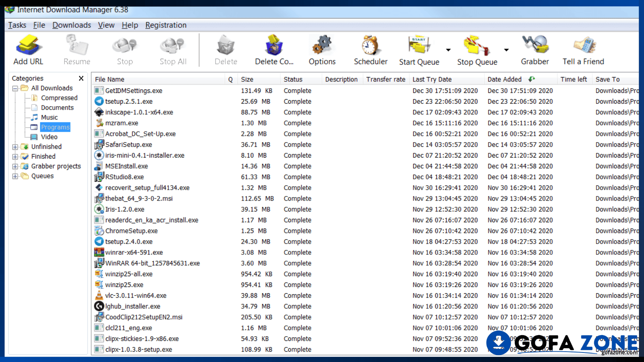The image size is (644, 362).
Task: Close the Categories panel
Action: [x=81, y=78]
